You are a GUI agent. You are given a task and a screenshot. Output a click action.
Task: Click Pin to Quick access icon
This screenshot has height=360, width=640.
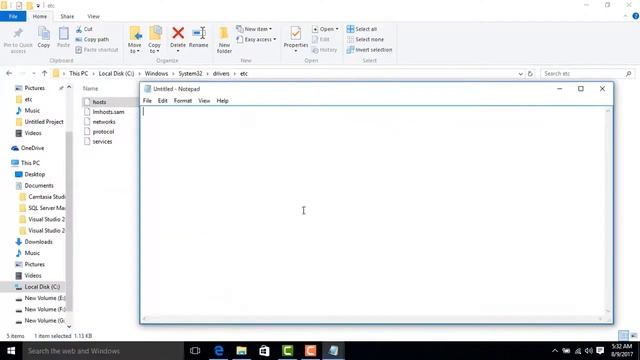click(x=18, y=33)
